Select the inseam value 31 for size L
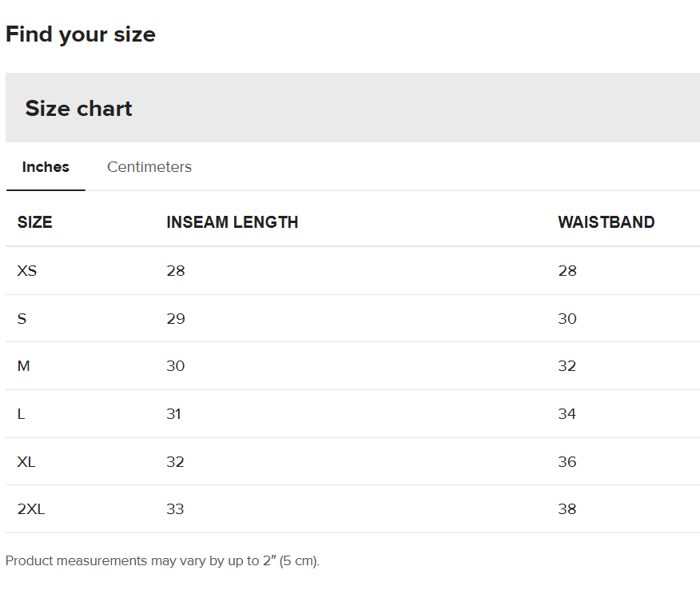 pos(174,414)
